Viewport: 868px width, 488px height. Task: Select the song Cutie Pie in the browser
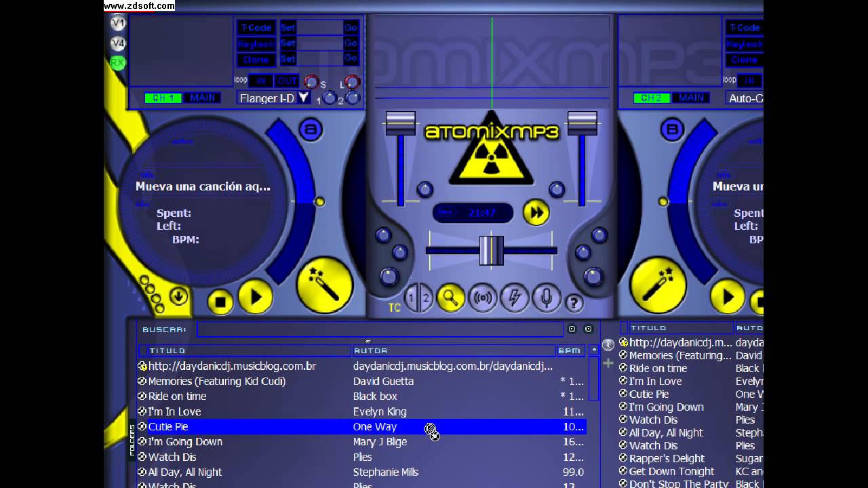click(x=361, y=426)
